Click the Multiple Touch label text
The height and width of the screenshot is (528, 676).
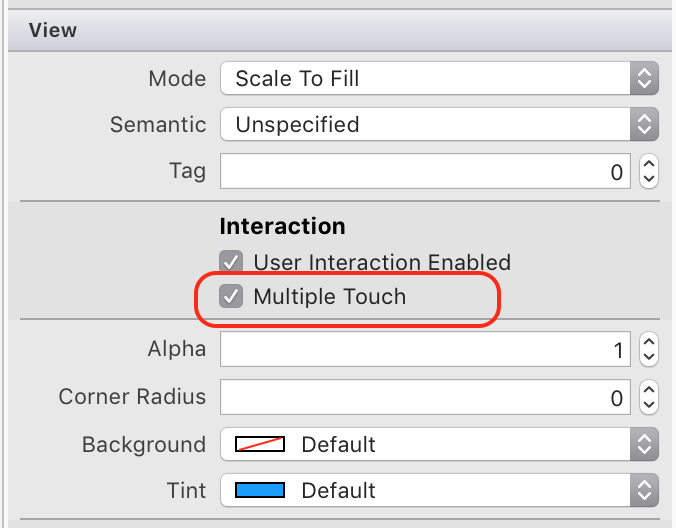(329, 296)
